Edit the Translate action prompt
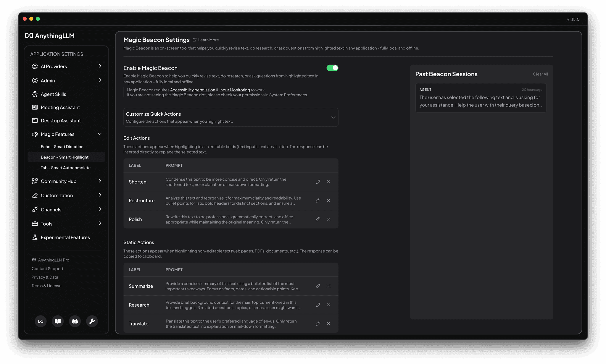This screenshot has height=364, width=606. [318, 323]
